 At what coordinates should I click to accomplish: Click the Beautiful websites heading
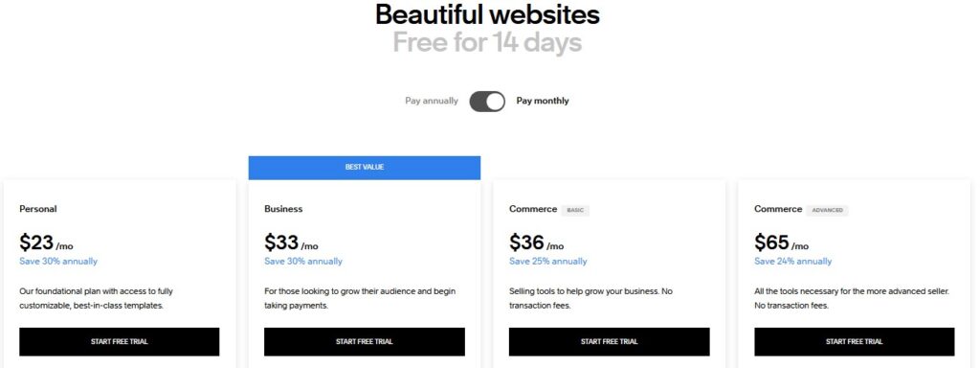tap(487, 14)
